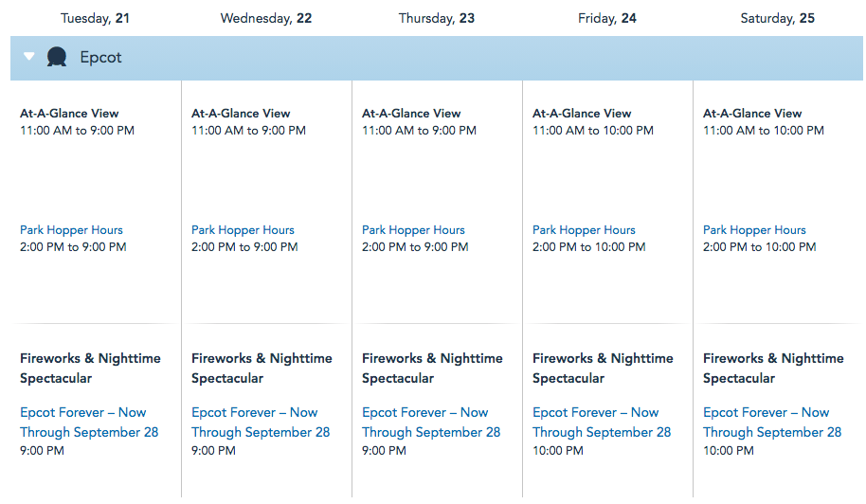866x504 pixels.
Task: Click the Epcot park name header
Action: pos(100,58)
